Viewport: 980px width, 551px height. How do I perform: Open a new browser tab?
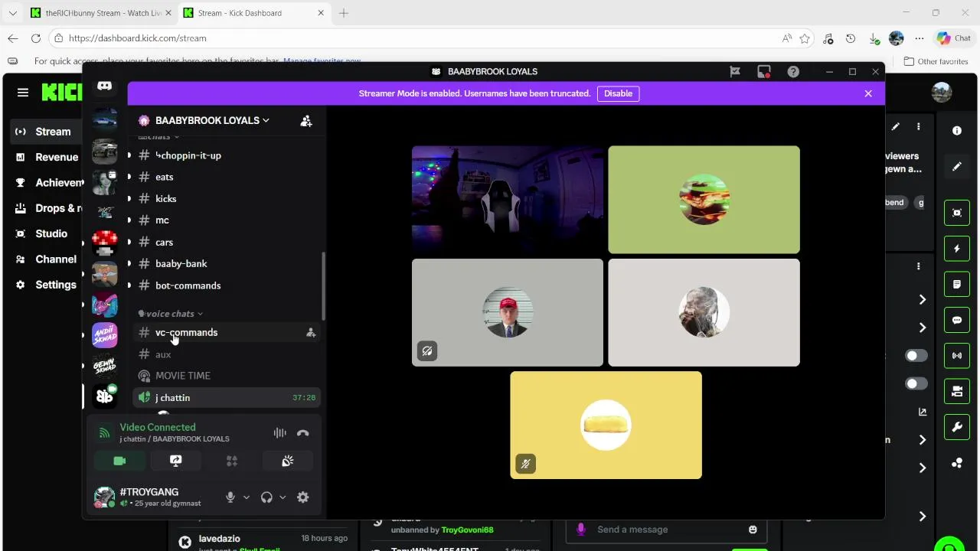click(x=344, y=13)
